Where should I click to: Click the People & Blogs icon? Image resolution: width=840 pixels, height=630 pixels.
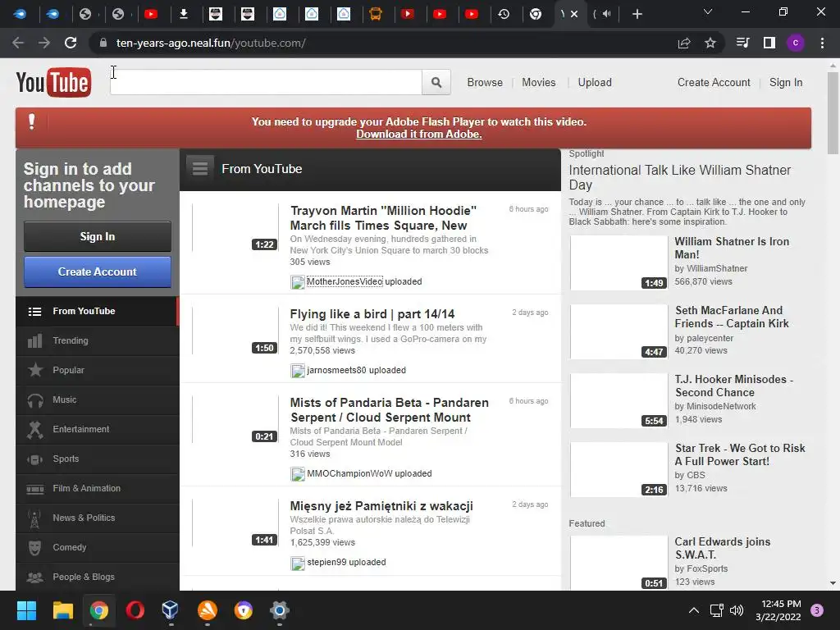(34, 577)
